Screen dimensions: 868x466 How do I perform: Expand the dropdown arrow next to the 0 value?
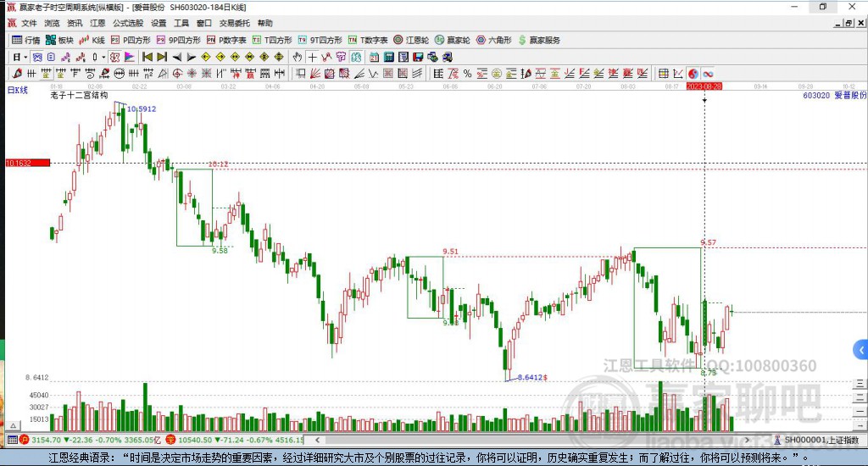103,57
